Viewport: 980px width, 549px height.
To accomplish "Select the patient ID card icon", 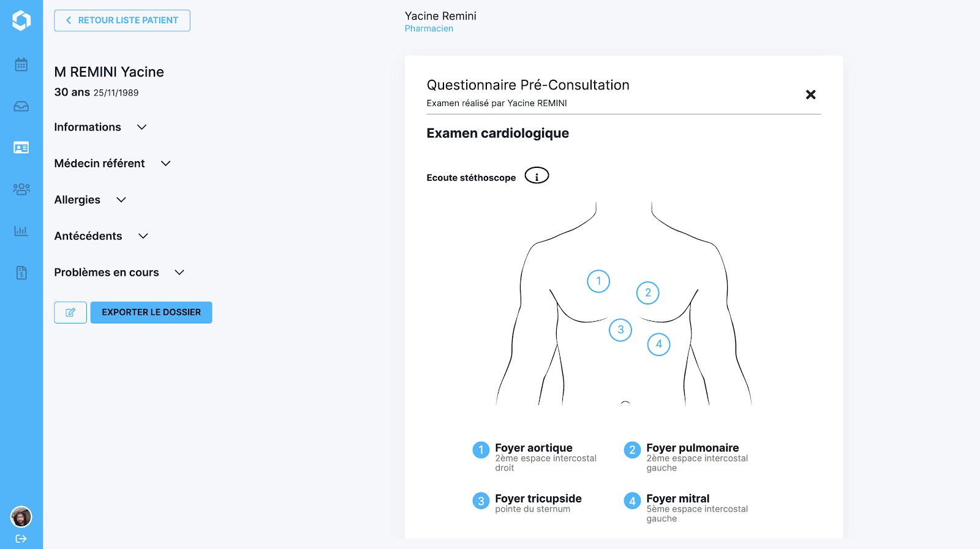I will 21,148.
